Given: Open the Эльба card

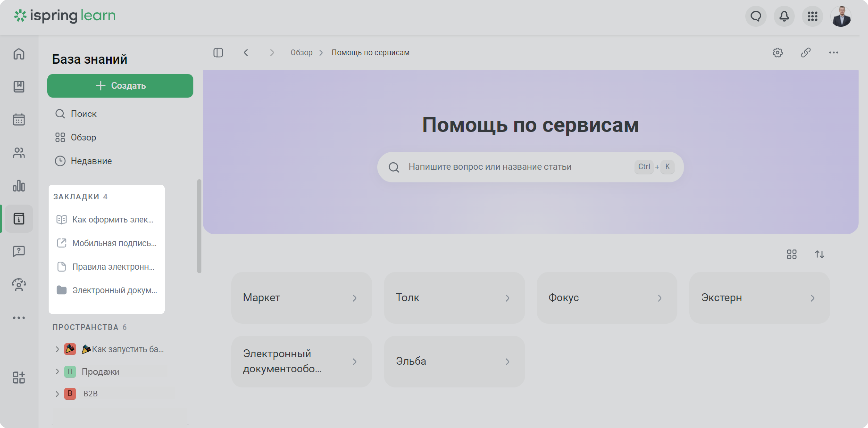Looking at the screenshot, I should [454, 362].
